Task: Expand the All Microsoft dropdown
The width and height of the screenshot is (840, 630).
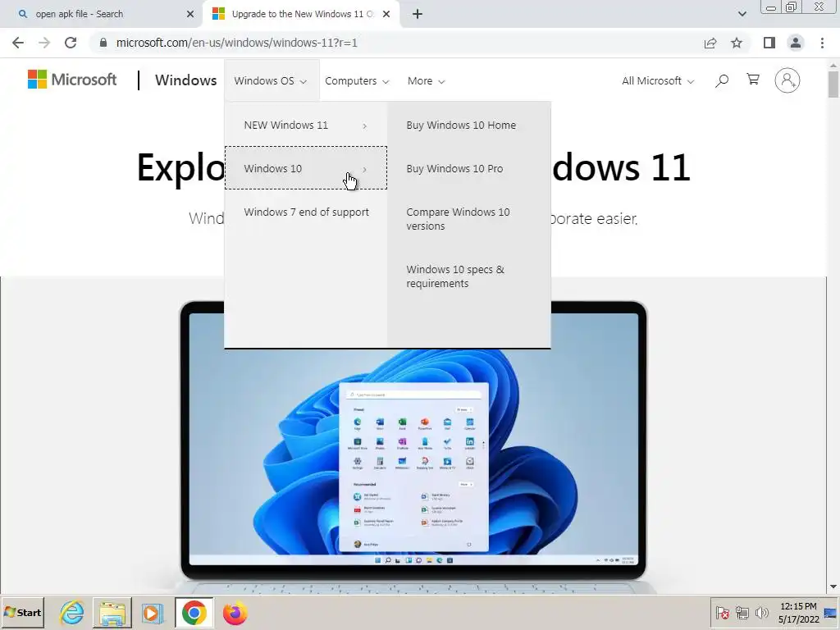Action: (658, 81)
